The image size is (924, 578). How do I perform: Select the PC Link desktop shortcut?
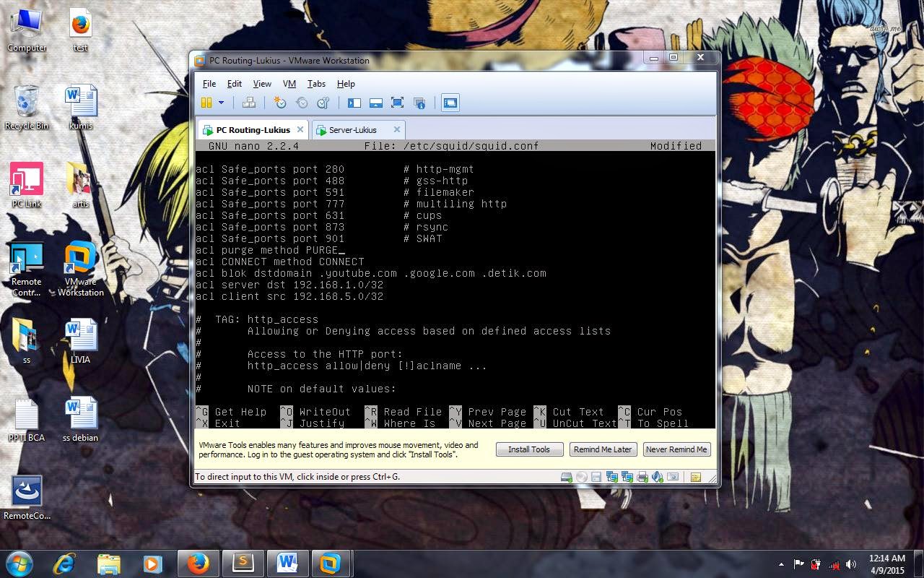coord(27,185)
